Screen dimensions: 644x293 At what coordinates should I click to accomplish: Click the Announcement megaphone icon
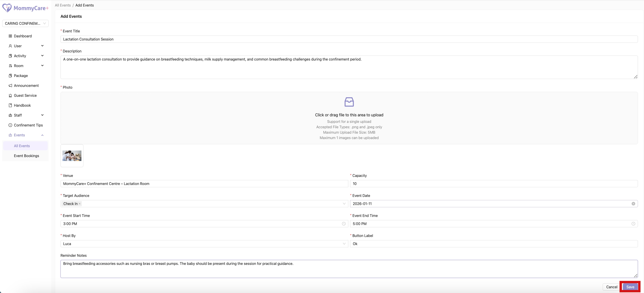(x=10, y=86)
